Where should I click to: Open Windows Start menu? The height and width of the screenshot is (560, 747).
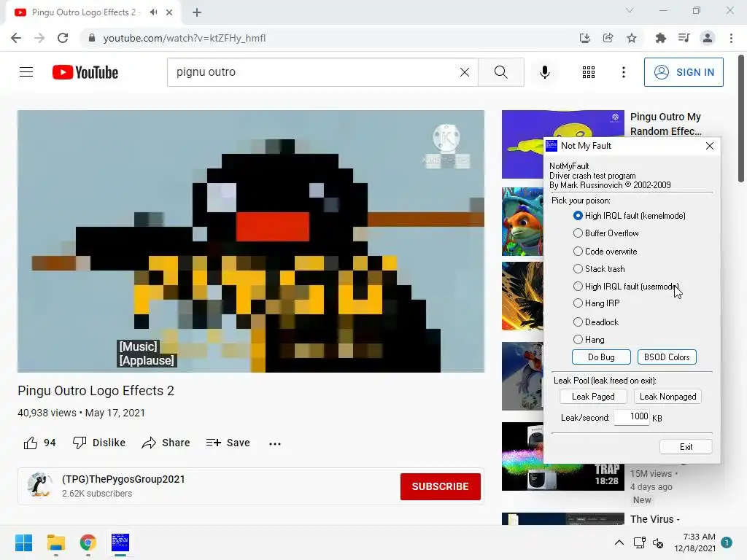tap(23, 542)
